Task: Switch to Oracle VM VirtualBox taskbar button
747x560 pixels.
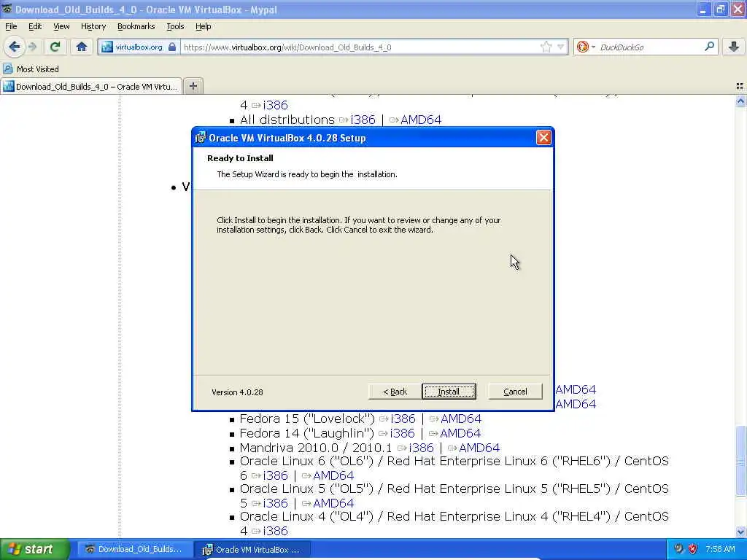Action: click(x=253, y=550)
